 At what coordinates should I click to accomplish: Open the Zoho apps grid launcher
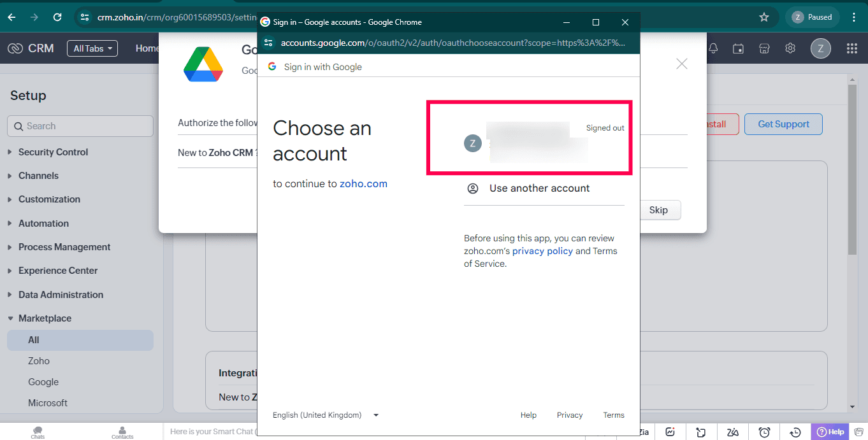click(x=852, y=48)
